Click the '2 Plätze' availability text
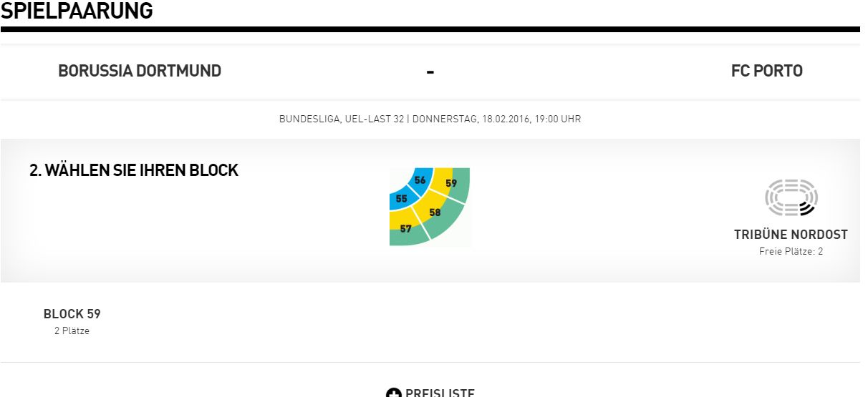This screenshot has height=397, width=868. [x=72, y=331]
